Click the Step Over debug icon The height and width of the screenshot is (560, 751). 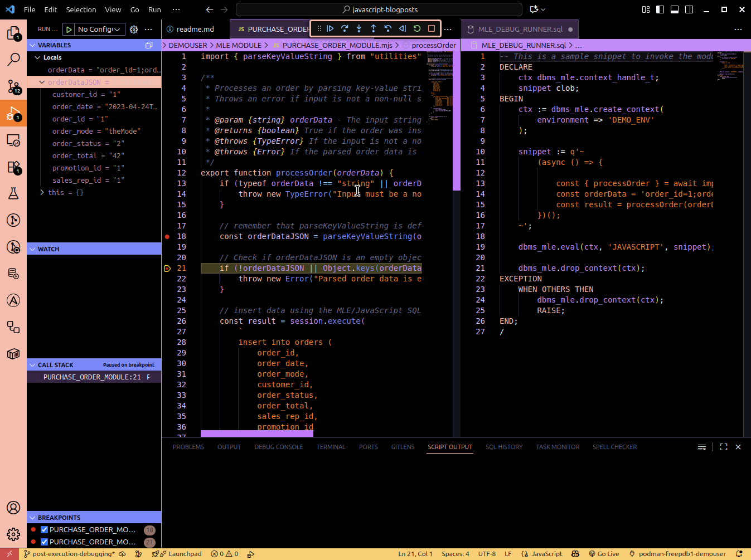(x=345, y=28)
